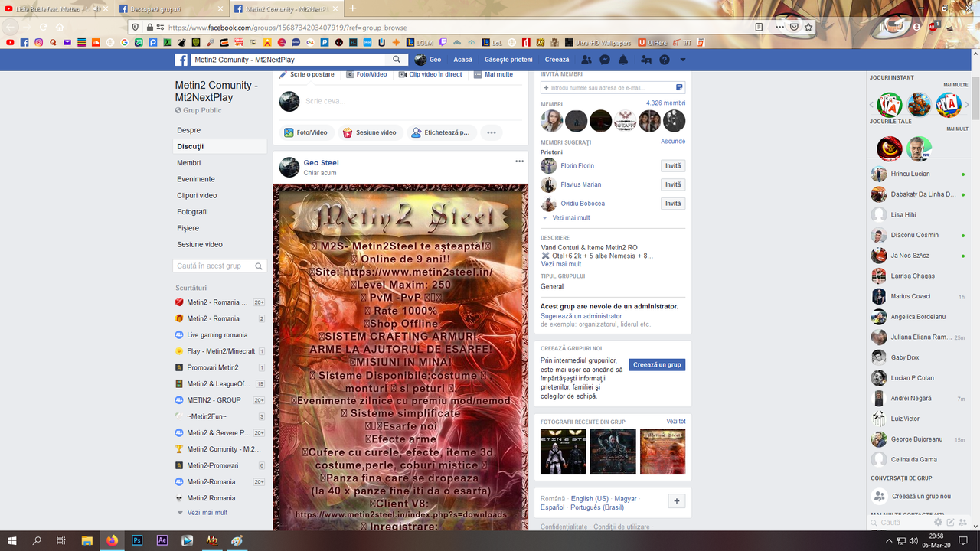980x551 pixels.
Task: Open the account dropdown arrow in header
Action: 683,60
